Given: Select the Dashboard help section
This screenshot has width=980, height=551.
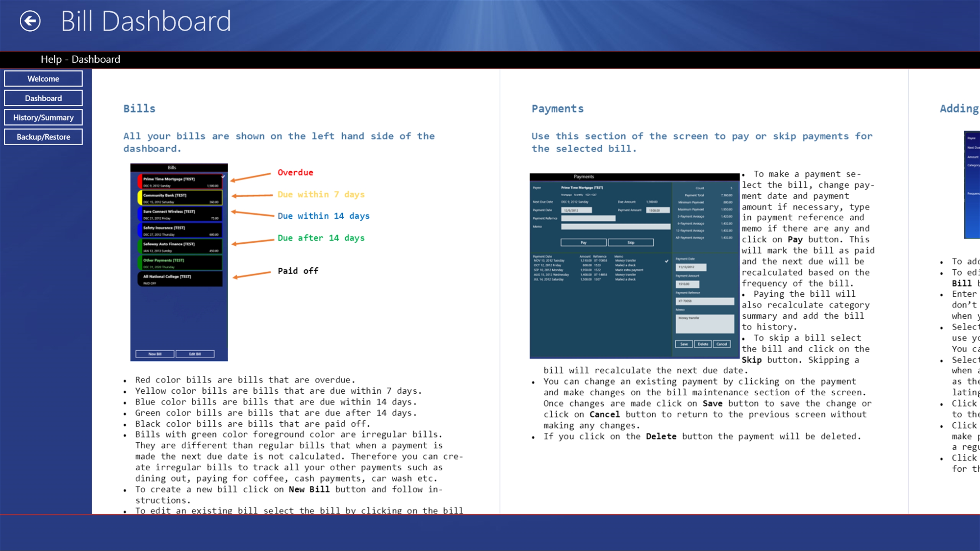Looking at the screenshot, I should coord(43,98).
